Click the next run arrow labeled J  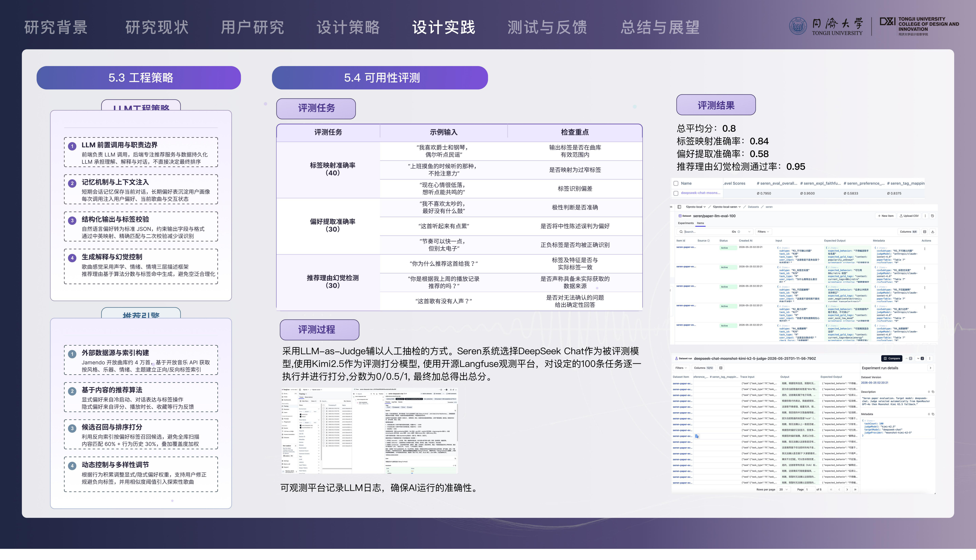tap(920, 358)
